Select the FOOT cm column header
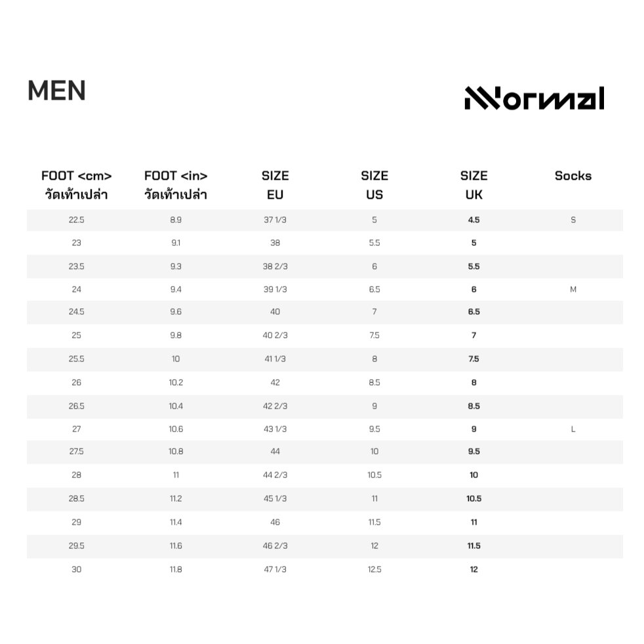 [76, 185]
